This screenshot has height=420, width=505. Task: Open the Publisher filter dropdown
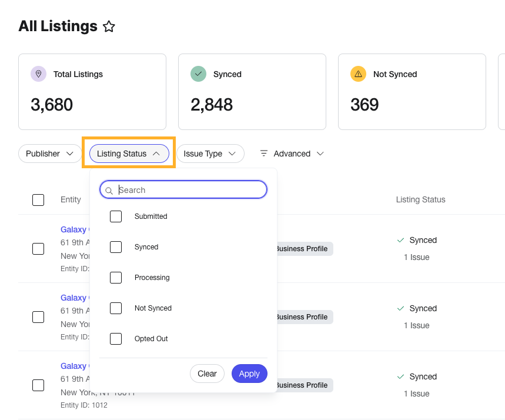50,154
